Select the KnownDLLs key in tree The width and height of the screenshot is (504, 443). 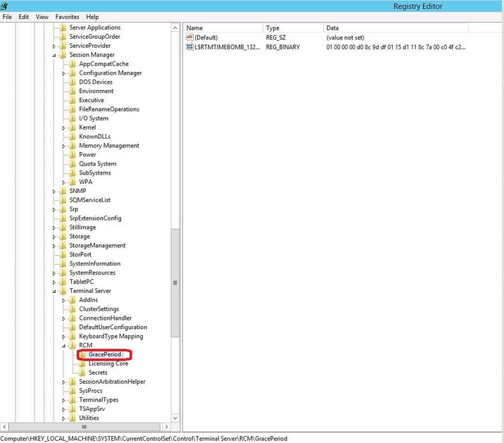pos(94,137)
